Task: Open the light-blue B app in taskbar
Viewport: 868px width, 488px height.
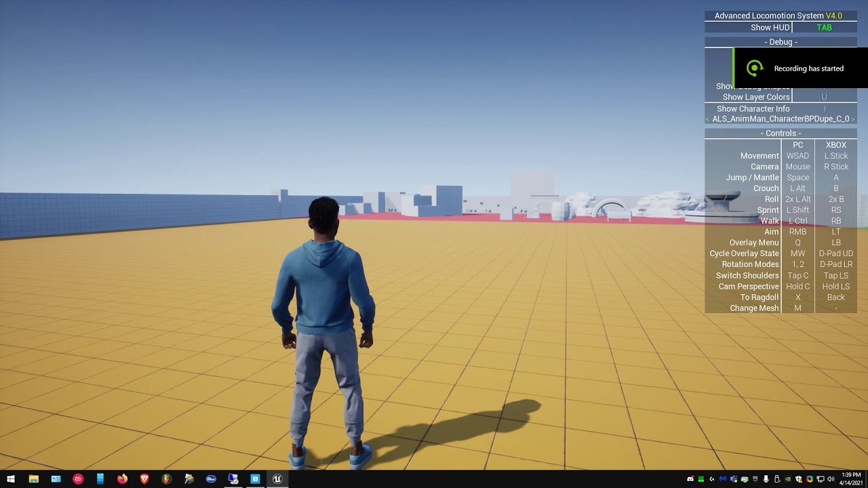Action: 255,479
